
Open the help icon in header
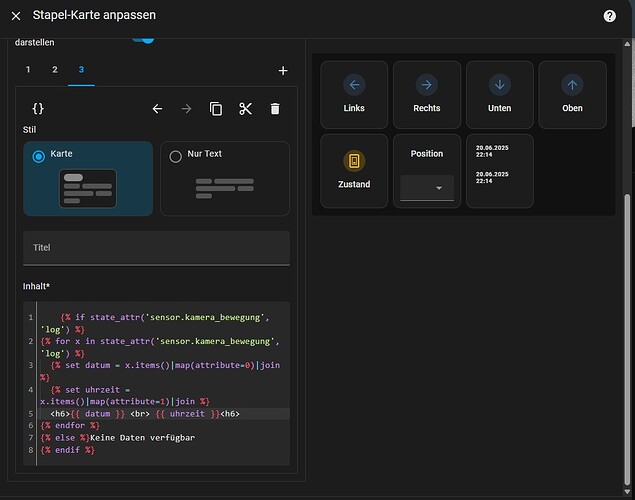[x=609, y=16]
